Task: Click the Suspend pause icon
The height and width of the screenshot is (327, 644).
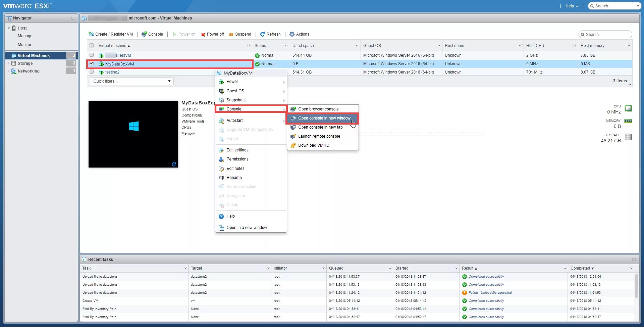Action: tap(231, 34)
